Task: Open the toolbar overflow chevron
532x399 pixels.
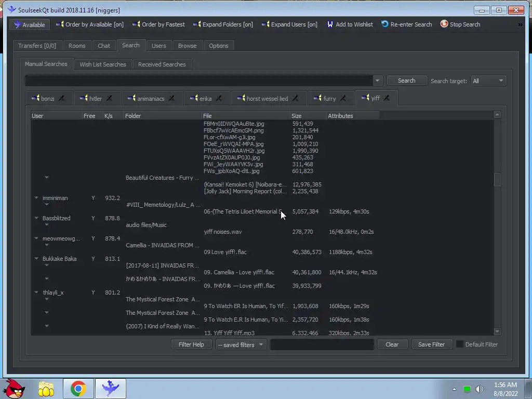Action: pos(520,25)
